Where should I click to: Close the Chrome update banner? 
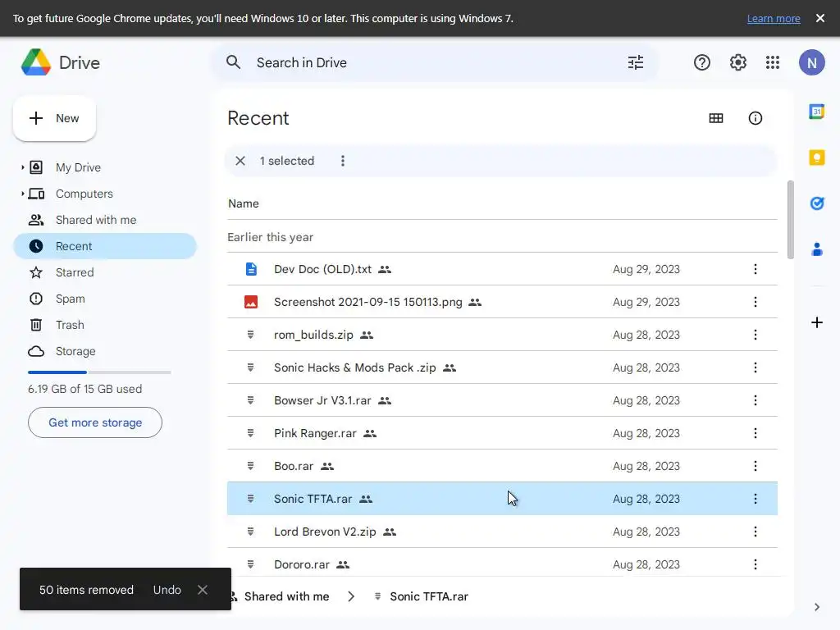(x=819, y=18)
